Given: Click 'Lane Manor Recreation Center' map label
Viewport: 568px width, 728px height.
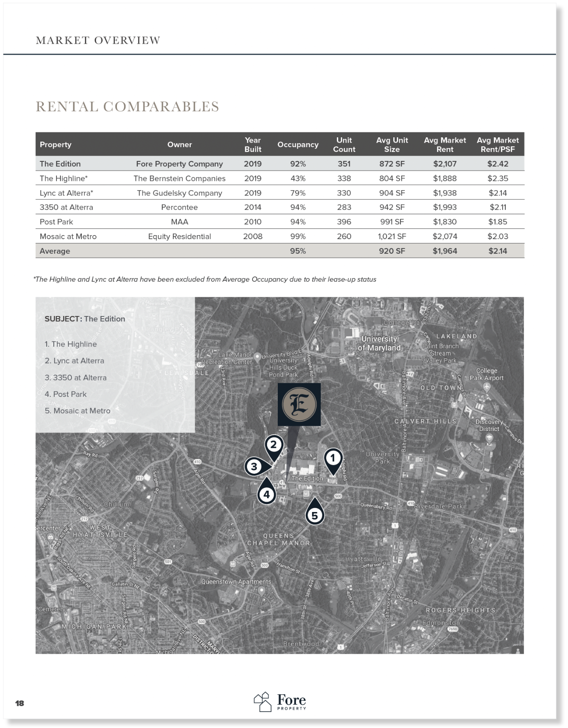Looking at the screenshot, I should point(227,358).
